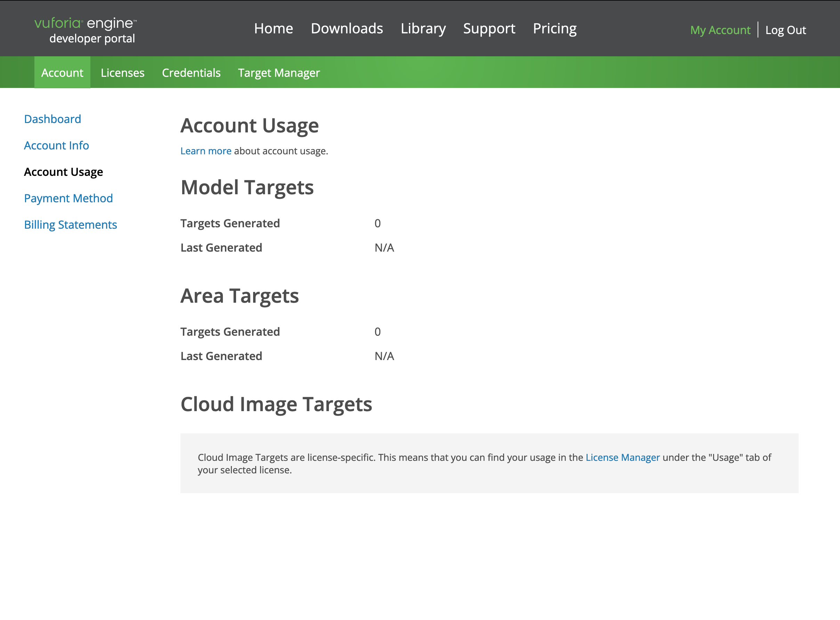Screen dimensions: 840x620
Task: Select Account Usage sidebar item
Action: [63, 171]
